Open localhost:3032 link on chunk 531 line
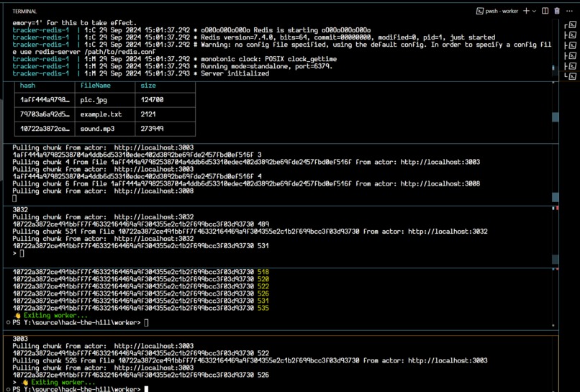Viewport: 580px width, 392px height. 448,232
